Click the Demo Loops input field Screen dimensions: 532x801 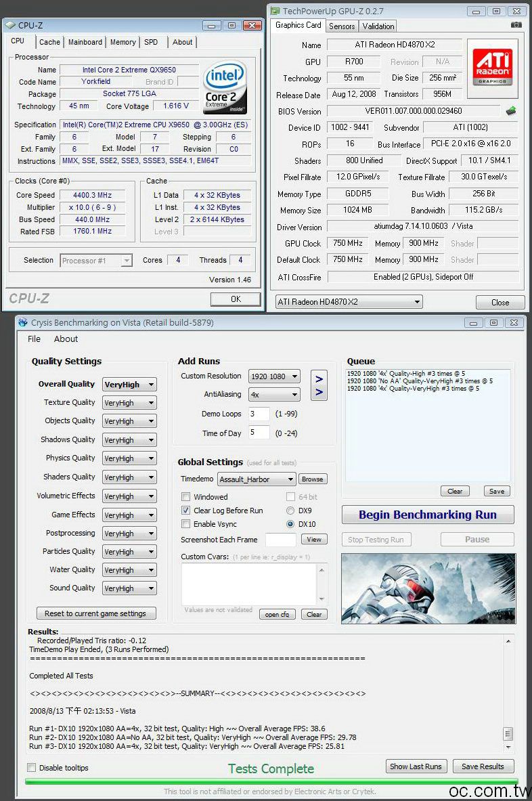[x=259, y=414]
